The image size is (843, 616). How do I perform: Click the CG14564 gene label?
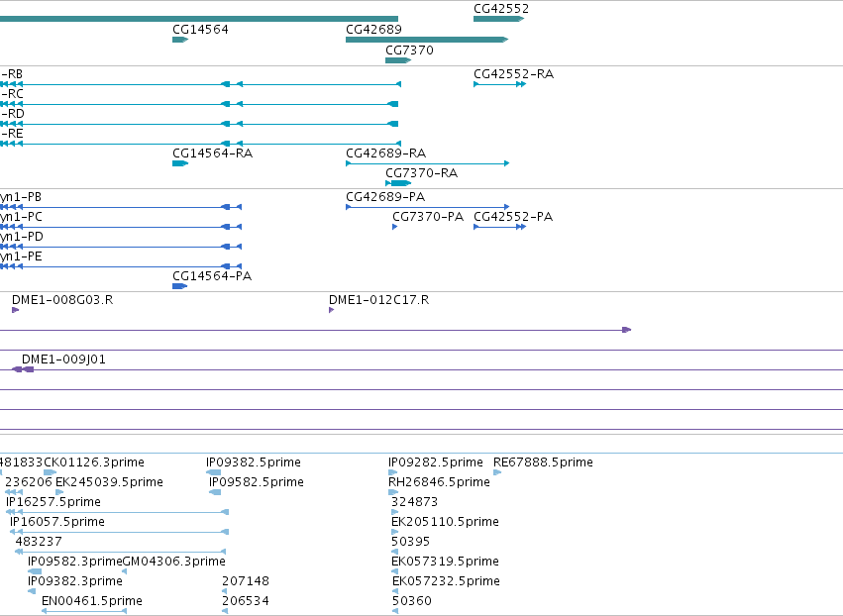(200, 29)
